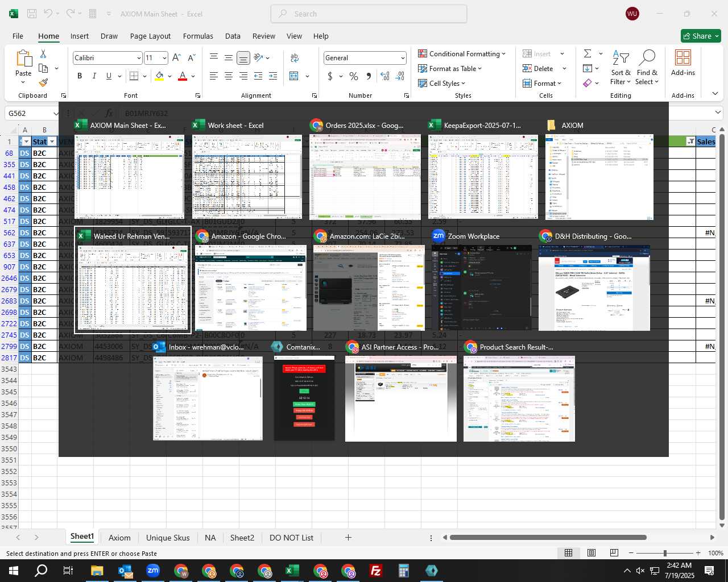728x582 pixels.
Task: Switch to the Insert ribbon tab
Action: [80, 36]
